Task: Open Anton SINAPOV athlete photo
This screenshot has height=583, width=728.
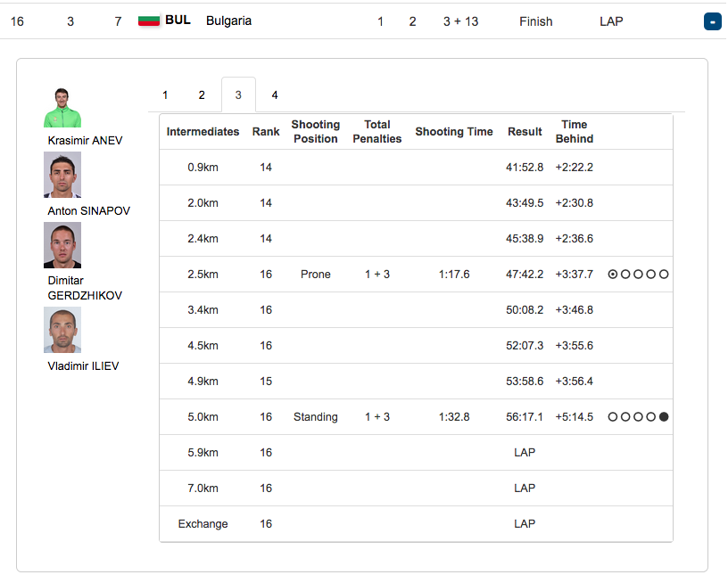Action: point(62,175)
